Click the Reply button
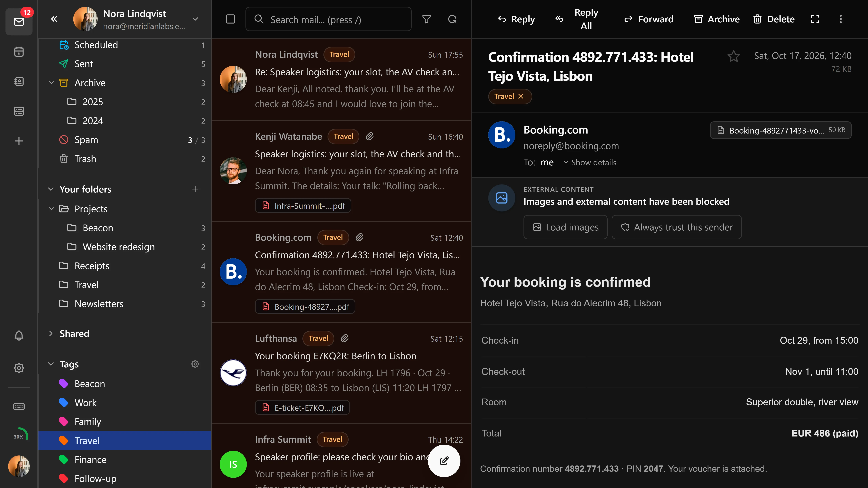 516,19
